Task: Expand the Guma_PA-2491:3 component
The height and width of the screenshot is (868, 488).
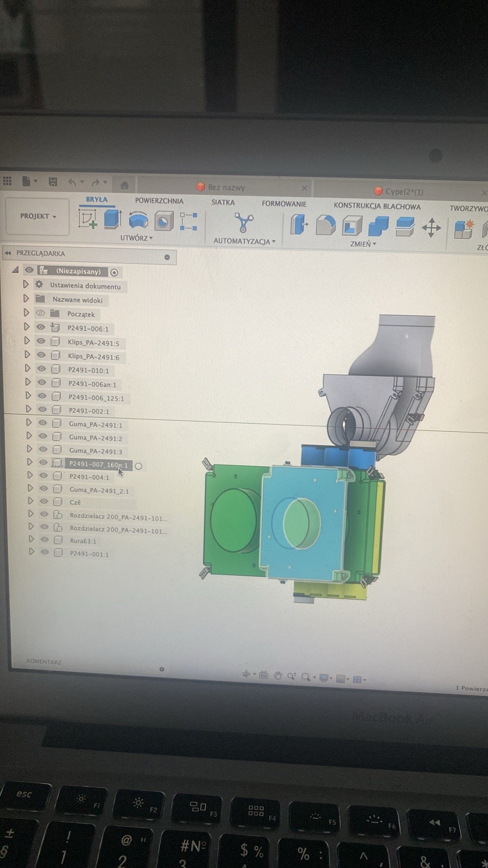Action: (x=29, y=449)
